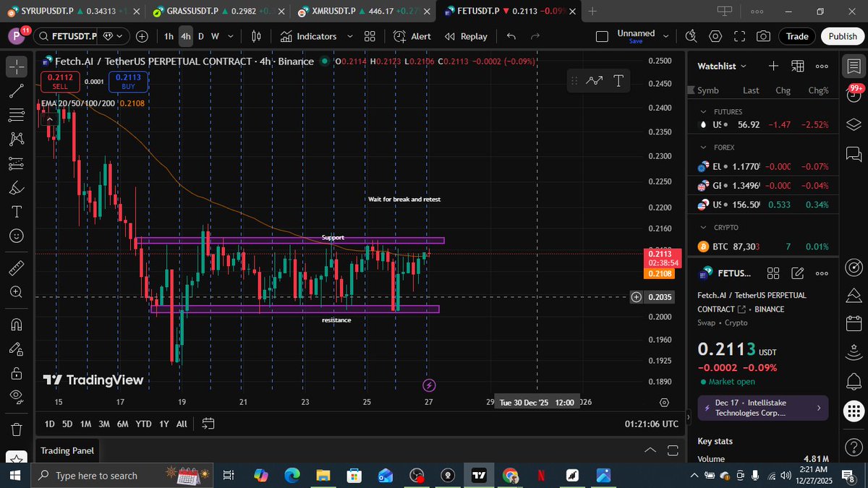Select the trend line drawing tool
The width and height of the screenshot is (868, 488).
tap(17, 90)
